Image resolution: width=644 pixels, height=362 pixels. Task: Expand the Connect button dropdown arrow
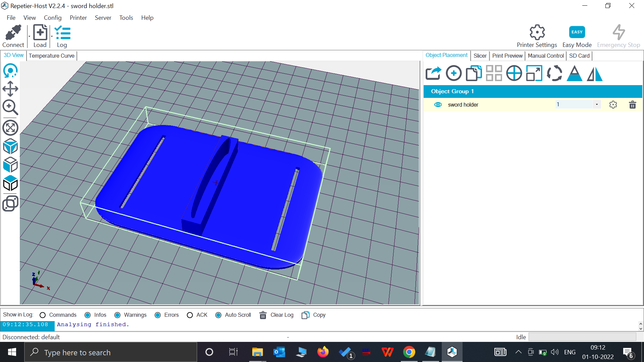29,36
